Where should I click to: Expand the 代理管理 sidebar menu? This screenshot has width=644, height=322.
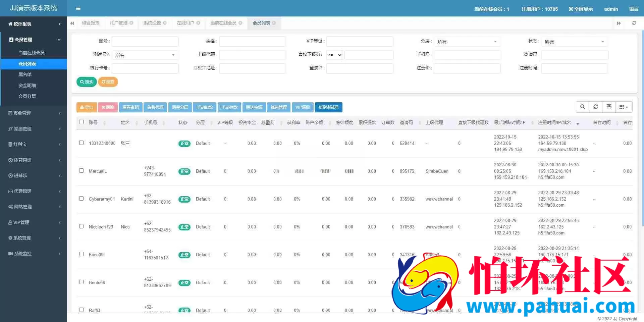pyautogui.click(x=34, y=191)
